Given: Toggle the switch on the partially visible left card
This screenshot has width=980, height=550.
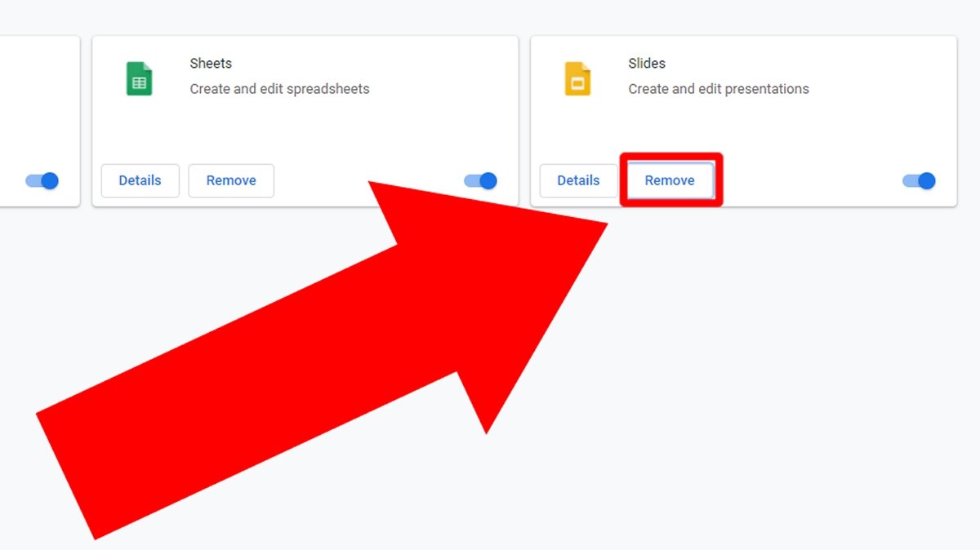Looking at the screenshot, I should [x=42, y=180].
